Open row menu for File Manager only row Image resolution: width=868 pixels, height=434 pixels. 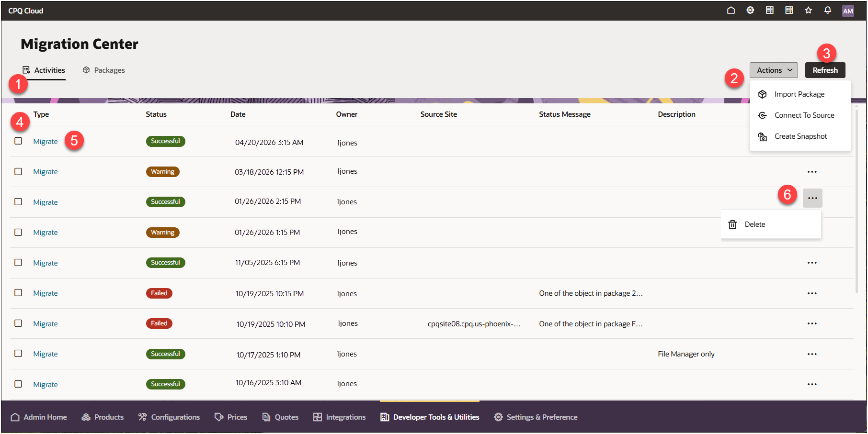[812, 354]
